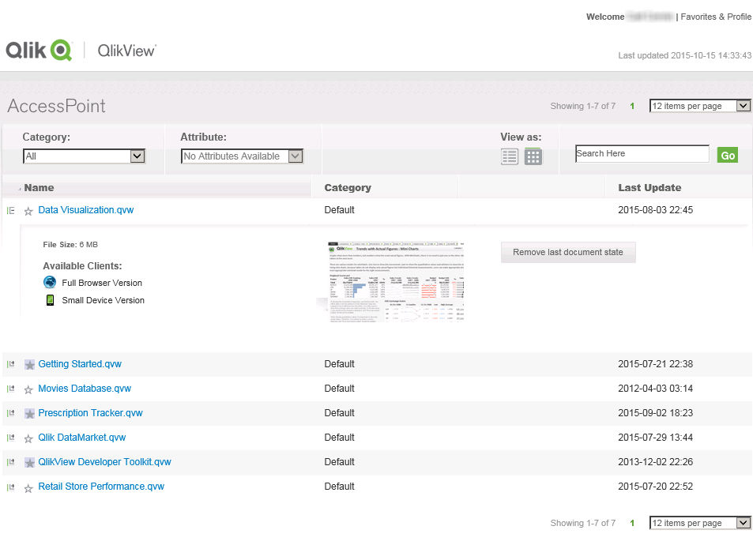
Task: Toggle favorite star for Getting Started.qvw
Action: tap(29, 365)
